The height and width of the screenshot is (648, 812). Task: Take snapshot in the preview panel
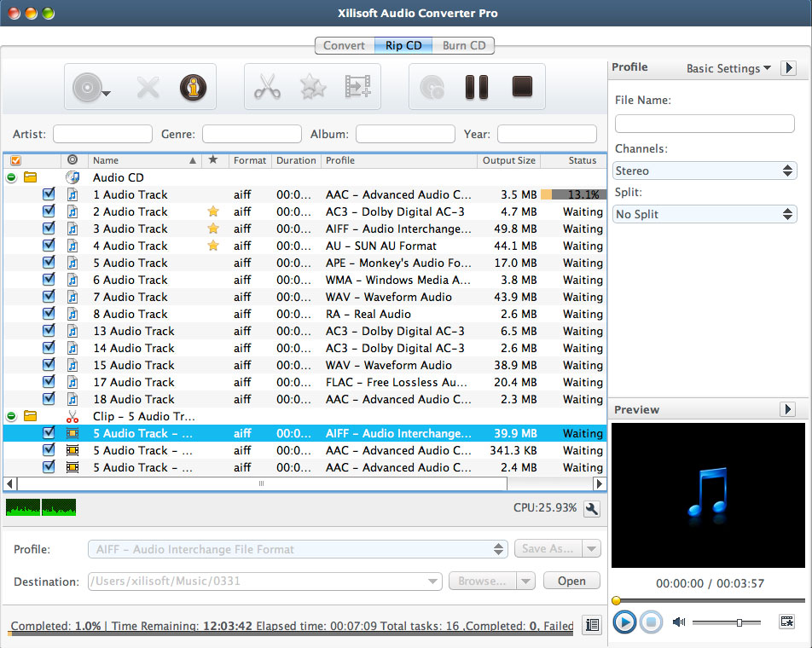(786, 622)
